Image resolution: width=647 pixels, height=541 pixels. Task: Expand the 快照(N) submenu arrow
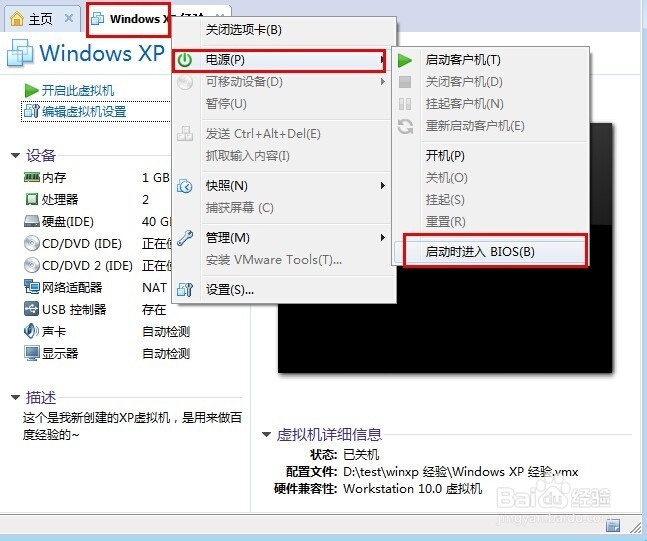383,186
